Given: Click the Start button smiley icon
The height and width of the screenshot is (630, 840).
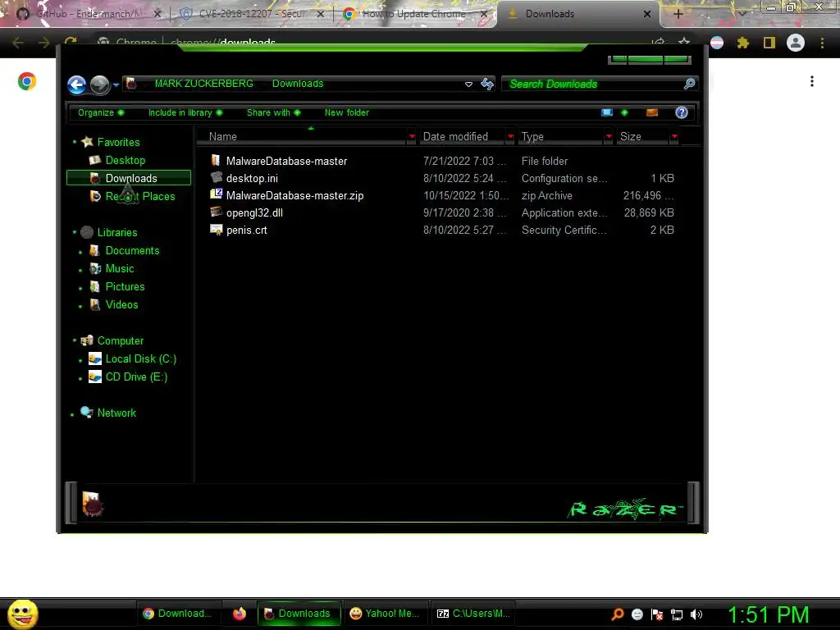Looking at the screenshot, I should pos(22,614).
